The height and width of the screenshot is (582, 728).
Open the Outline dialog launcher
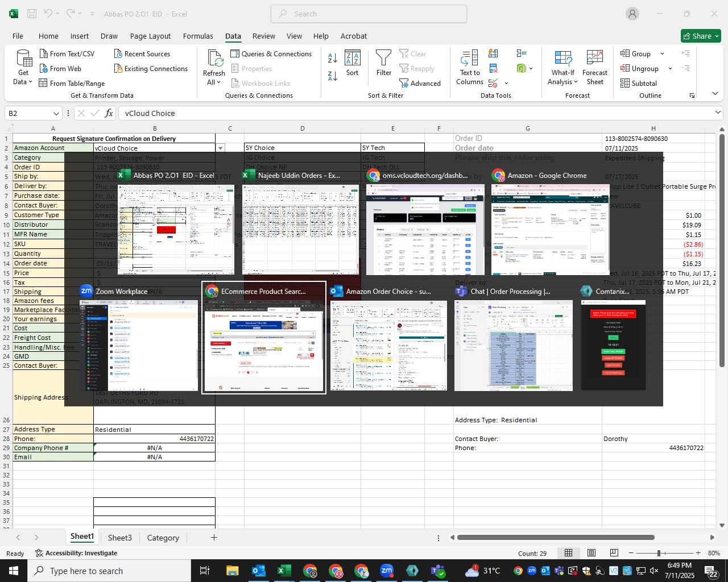click(x=692, y=95)
